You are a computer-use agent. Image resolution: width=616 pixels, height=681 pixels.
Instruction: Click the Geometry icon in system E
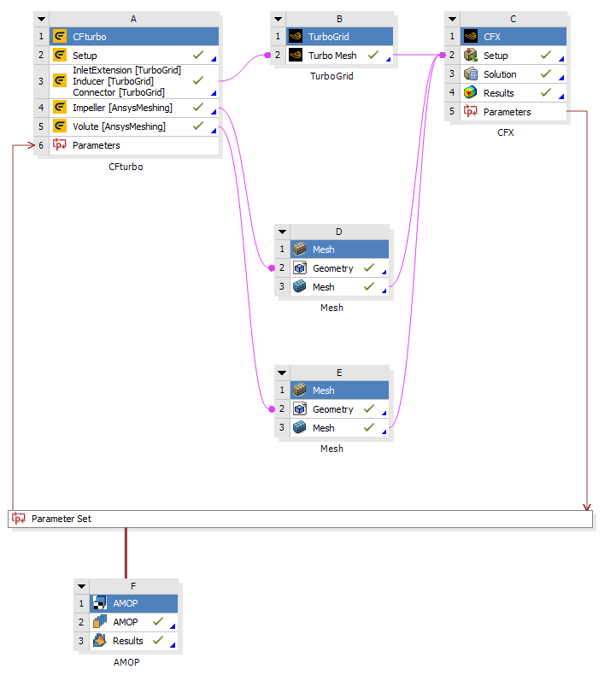(x=300, y=408)
